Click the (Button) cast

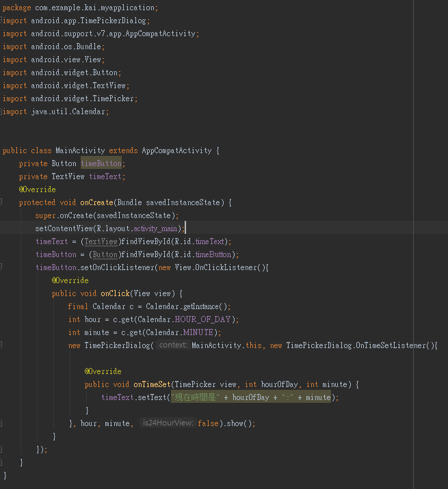click(x=105, y=255)
